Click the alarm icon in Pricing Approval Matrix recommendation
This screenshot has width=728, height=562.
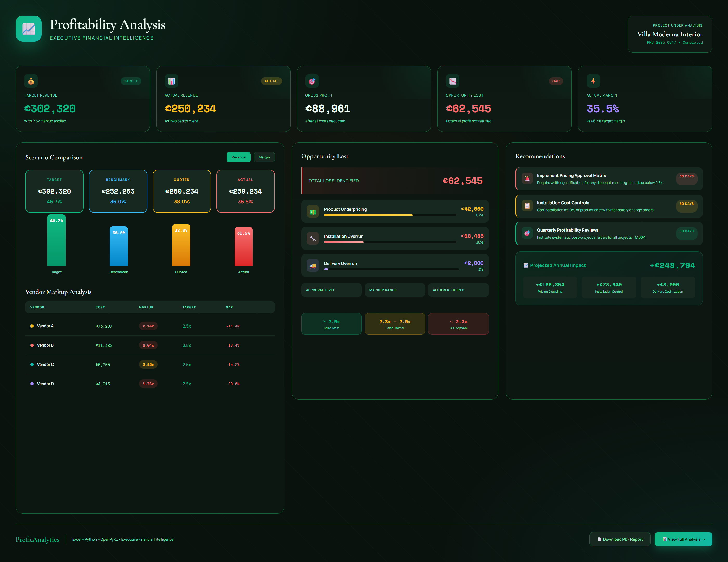pos(527,178)
